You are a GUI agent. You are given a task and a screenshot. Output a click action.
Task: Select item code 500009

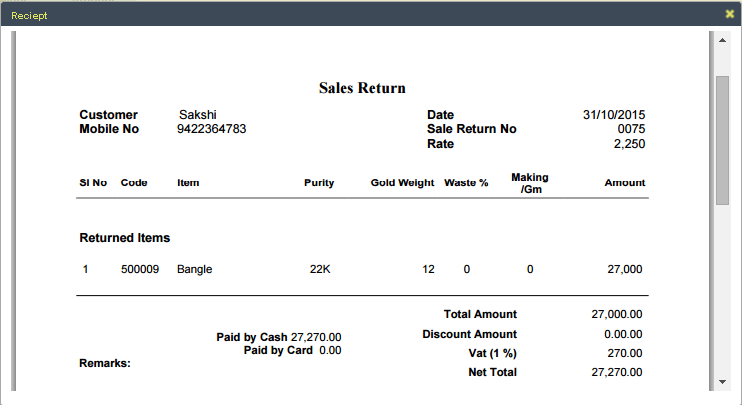tap(139, 269)
